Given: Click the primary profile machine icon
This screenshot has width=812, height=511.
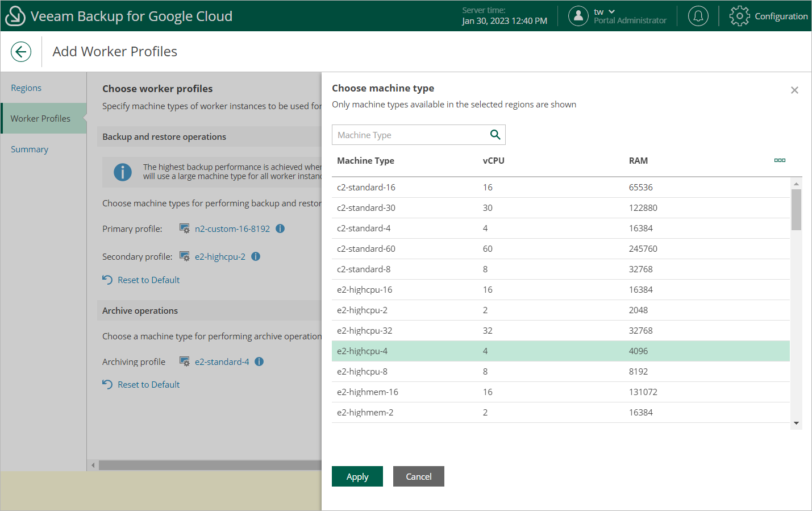Looking at the screenshot, I should pyautogui.click(x=185, y=229).
